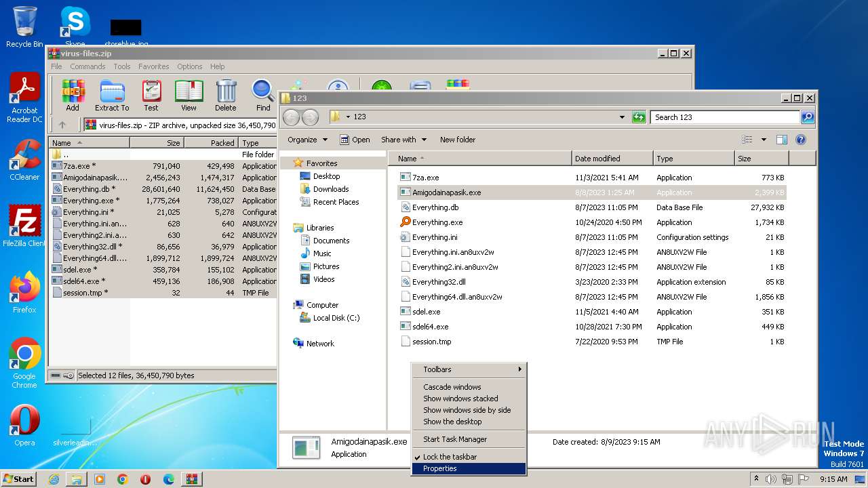Choose Start Task Manager from context menu

pos(469,439)
